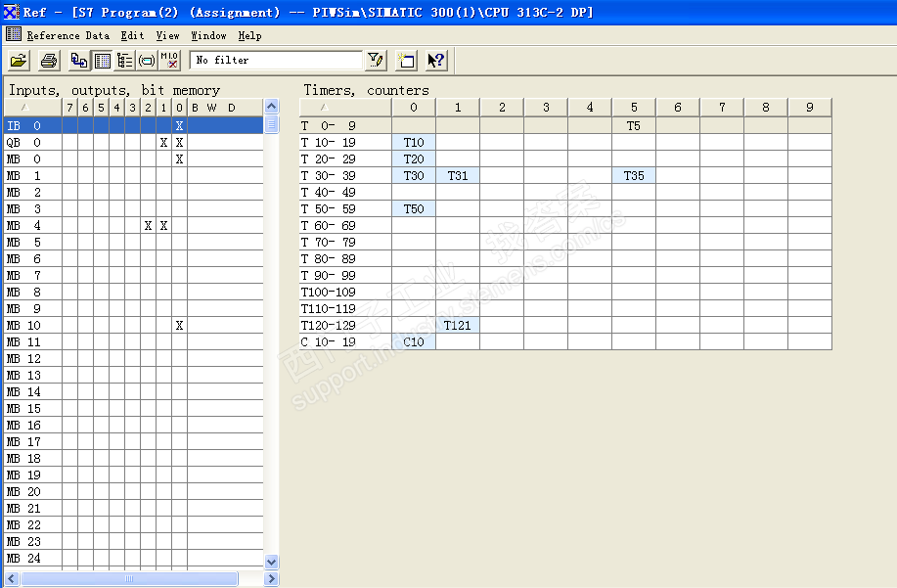
Task: Click column 9 header in timers table
Action: point(810,107)
